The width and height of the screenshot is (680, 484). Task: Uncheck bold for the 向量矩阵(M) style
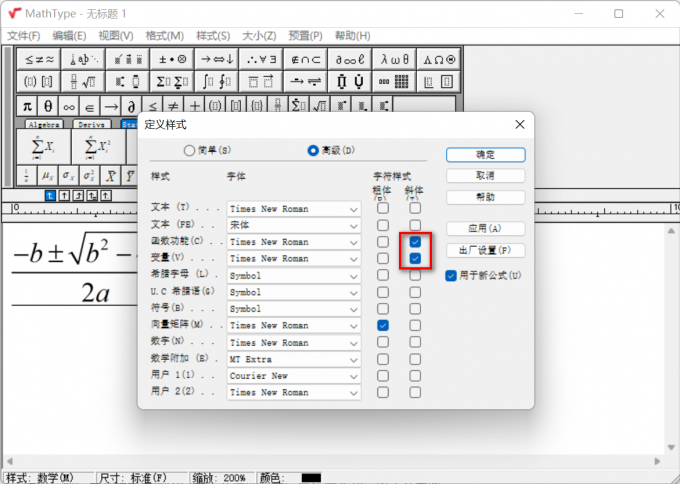[x=382, y=326]
